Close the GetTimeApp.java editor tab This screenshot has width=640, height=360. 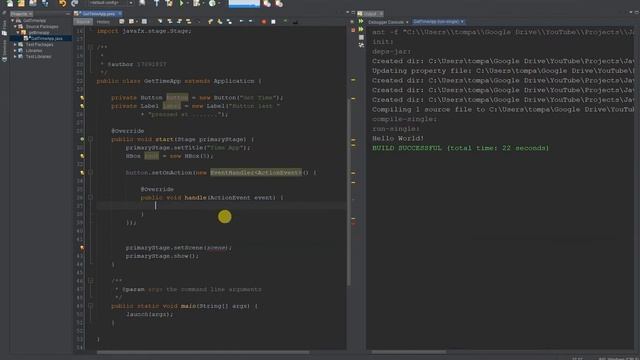(120, 13)
